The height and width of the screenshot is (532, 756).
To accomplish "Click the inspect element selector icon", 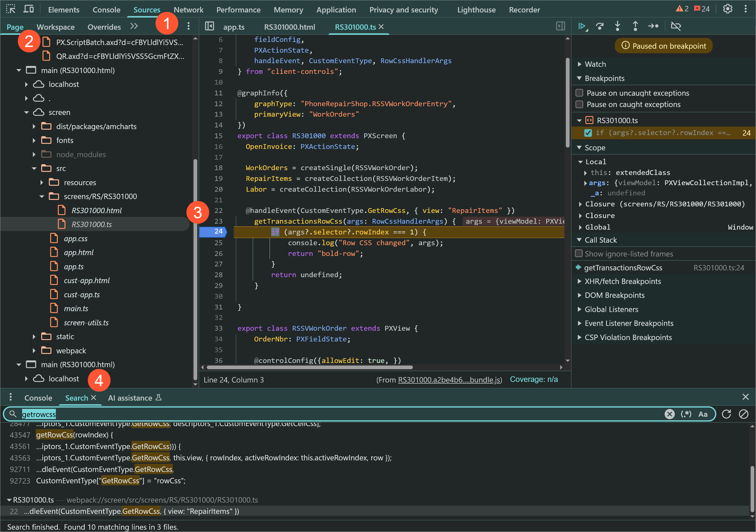I will coord(10,9).
